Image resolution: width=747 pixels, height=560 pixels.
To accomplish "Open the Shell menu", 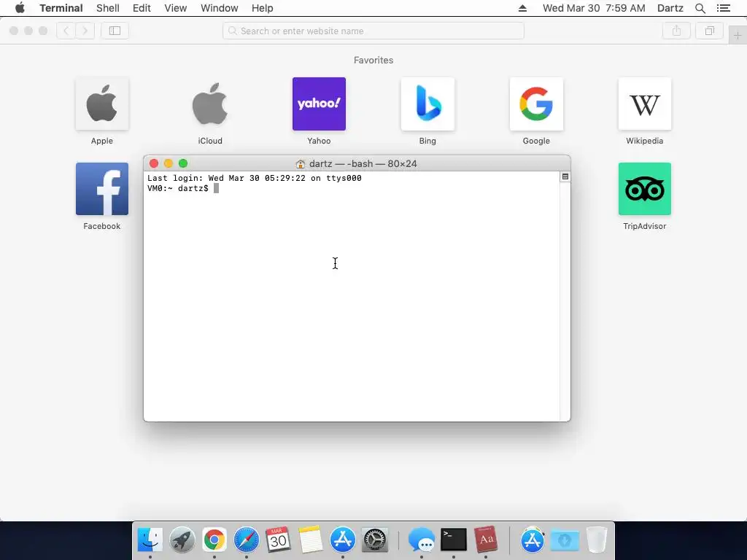I will click(108, 8).
